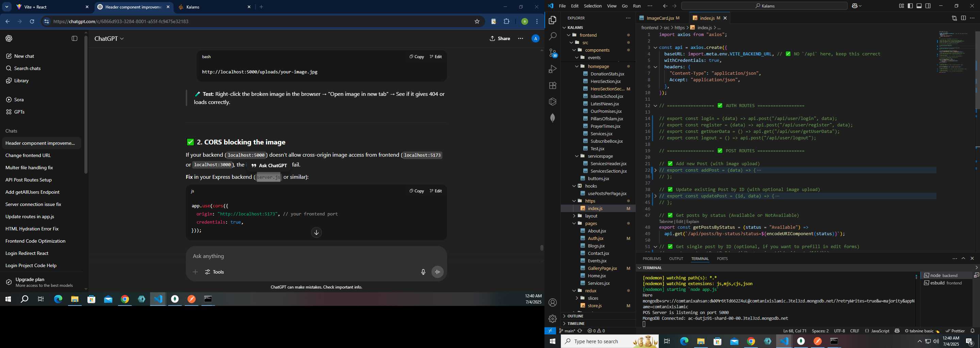Bookmark this page with the star icon
Viewport: 980px width, 348px height.
(477, 22)
